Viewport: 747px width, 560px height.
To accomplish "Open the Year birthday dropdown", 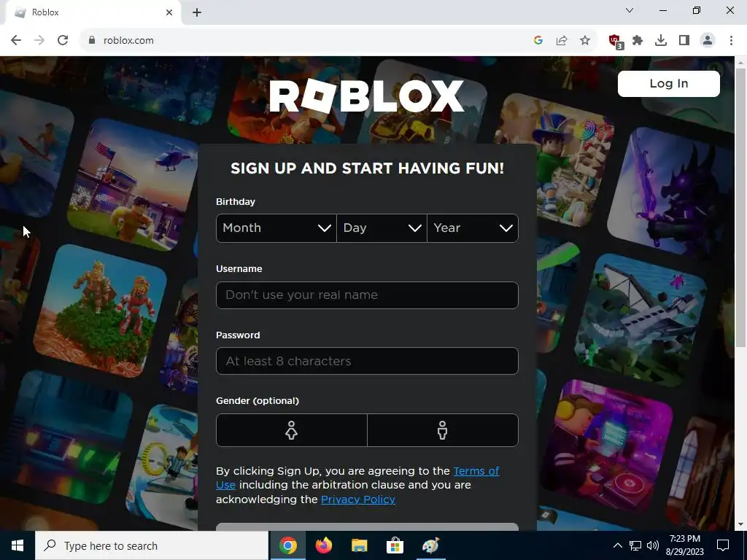I will click(x=473, y=228).
